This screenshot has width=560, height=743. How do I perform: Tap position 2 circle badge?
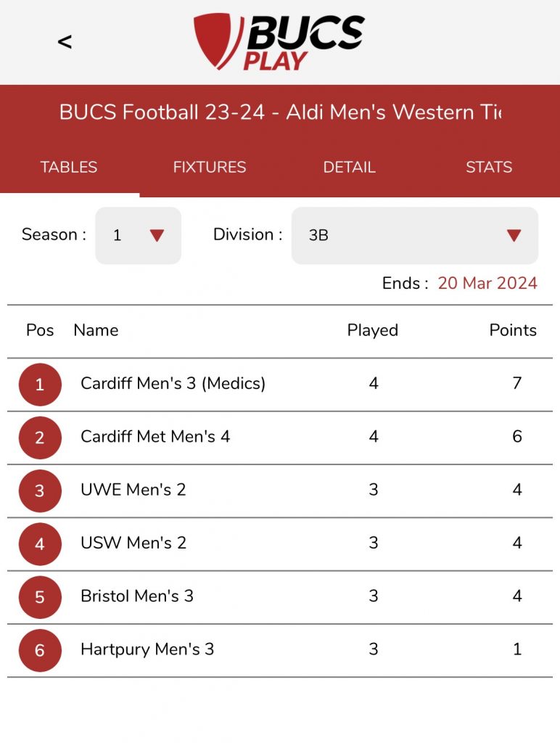[x=40, y=438]
